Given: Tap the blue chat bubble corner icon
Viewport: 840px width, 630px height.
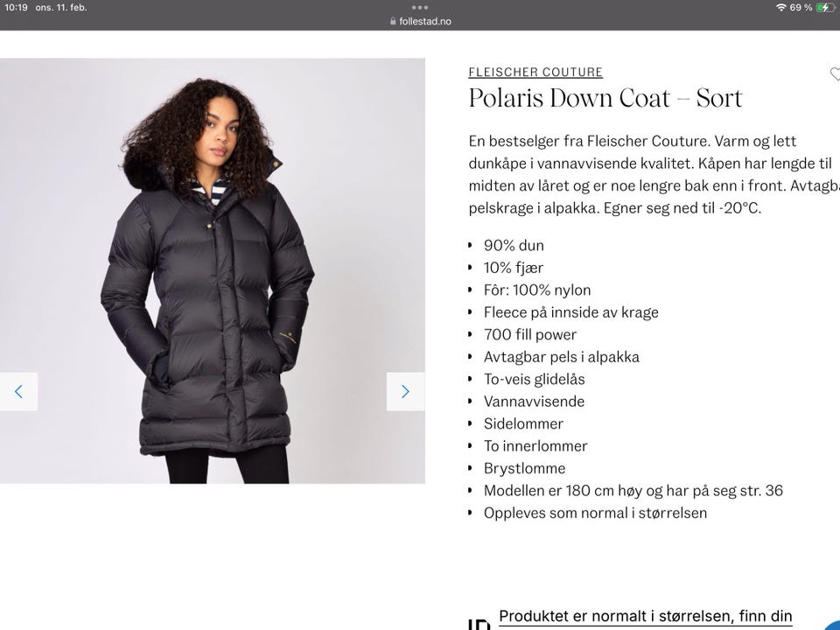Looking at the screenshot, I should (833, 625).
